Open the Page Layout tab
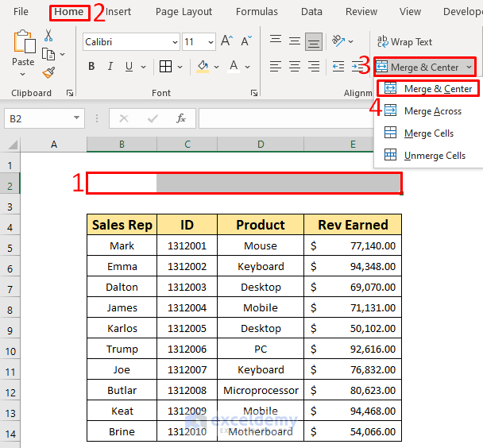Screen dimensions: 483x448 [x=184, y=12]
